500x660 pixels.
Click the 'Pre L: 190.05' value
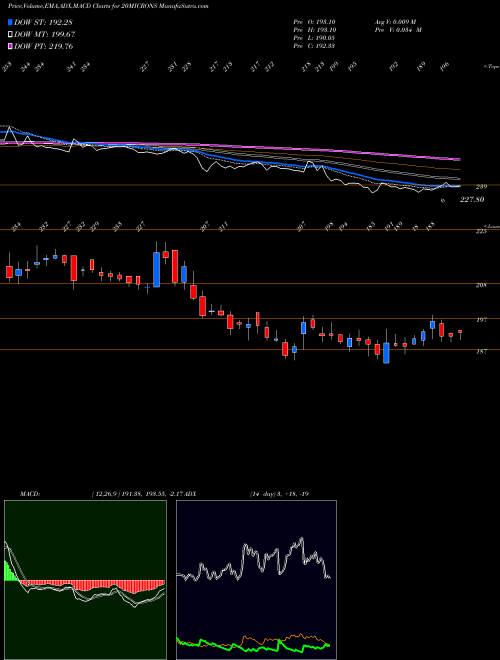[314, 38]
